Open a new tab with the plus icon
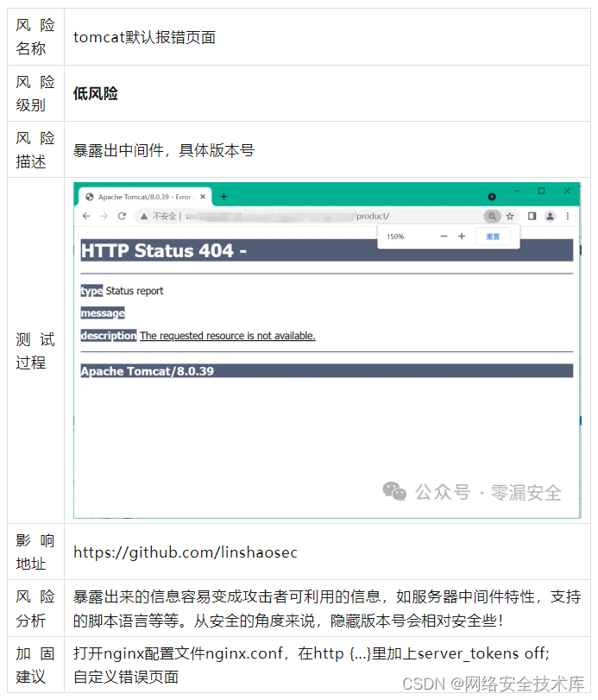The width and height of the screenshot is (598, 700). click(224, 197)
